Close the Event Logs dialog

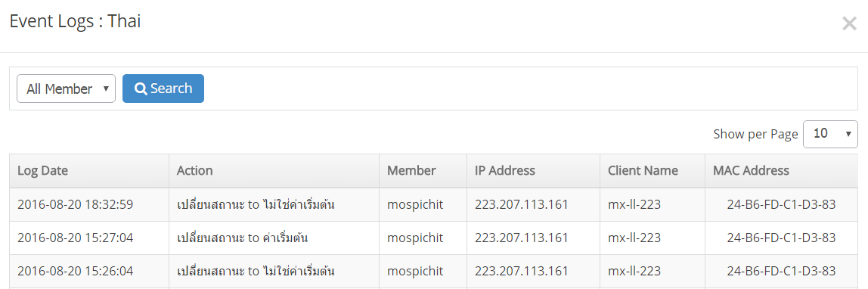[x=849, y=23]
